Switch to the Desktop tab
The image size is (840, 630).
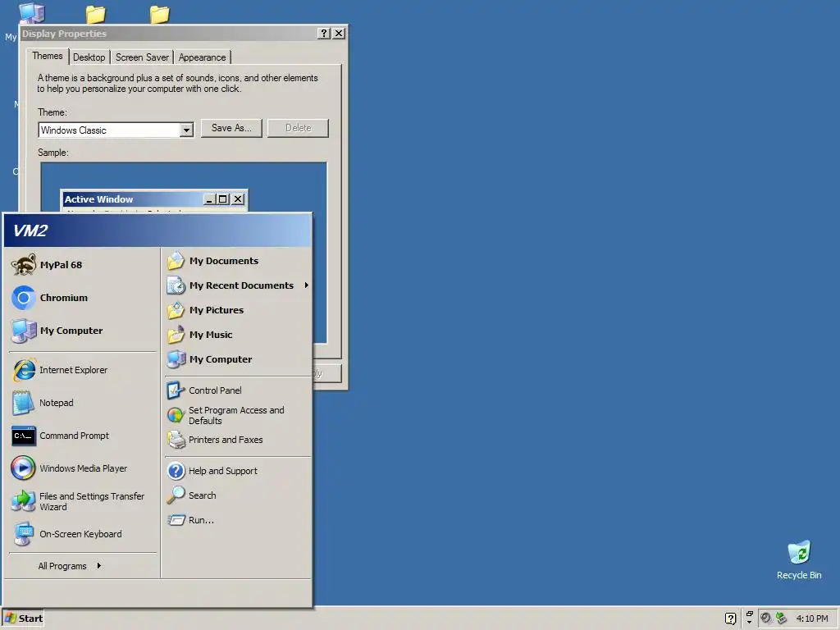click(x=89, y=57)
